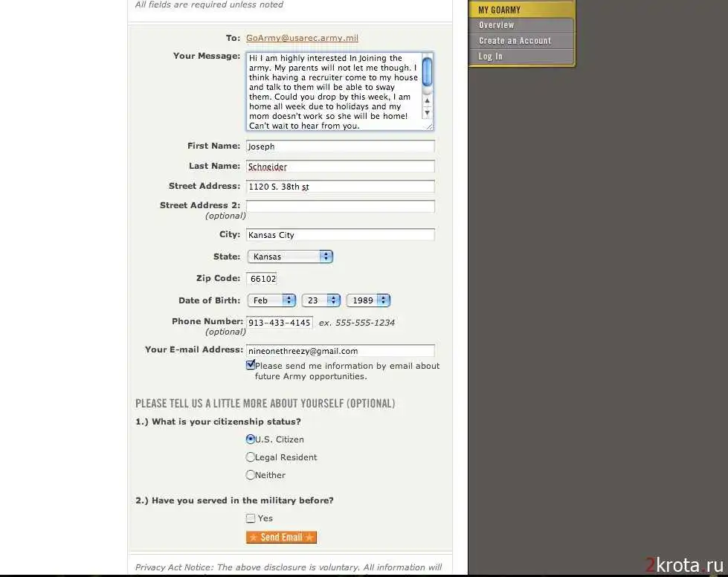Viewport: 728px width, 577px height.
Task: Uncheck the email information opt-in checkbox
Action: click(x=251, y=365)
